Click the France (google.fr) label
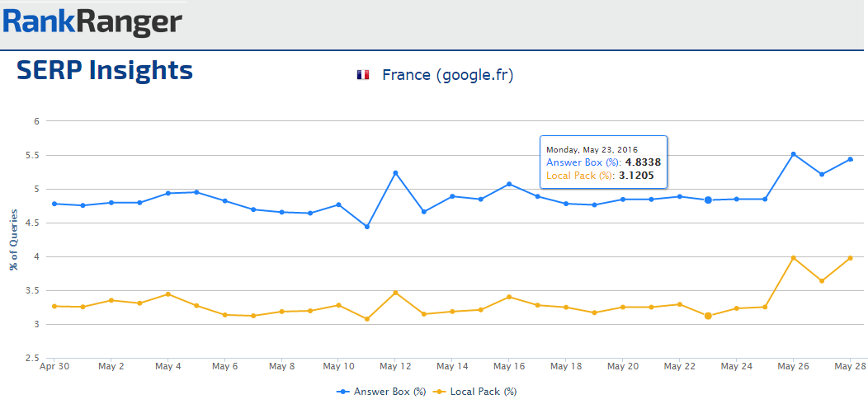Image resolution: width=868 pixels, height=404 pixels. [x=447, y=75]
